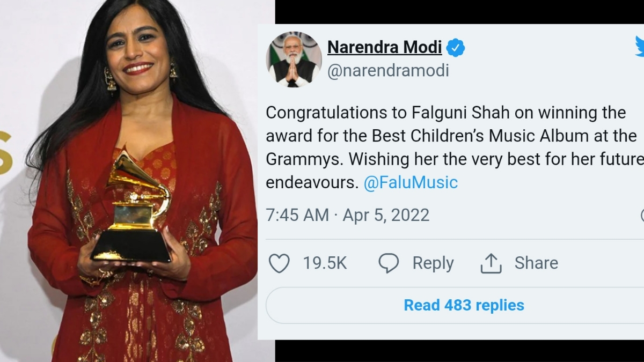Choose the Share label
The image size is (644, 362).
click(x=536, y=263)
